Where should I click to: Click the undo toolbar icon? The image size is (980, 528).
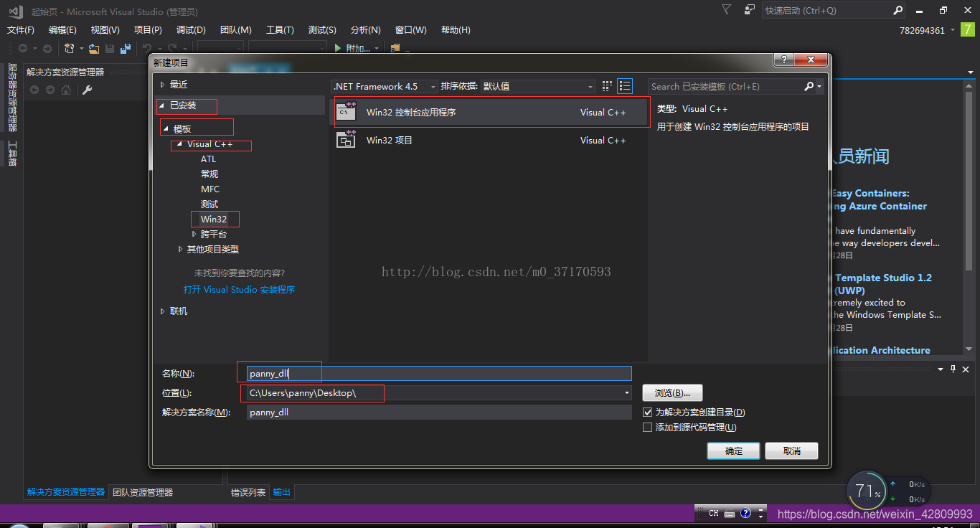[146, 48]
